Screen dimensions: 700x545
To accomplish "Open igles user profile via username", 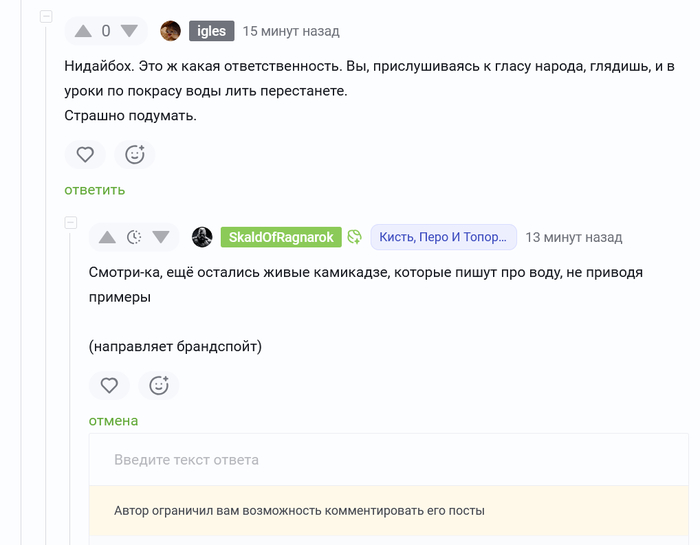I will point(211,31).
